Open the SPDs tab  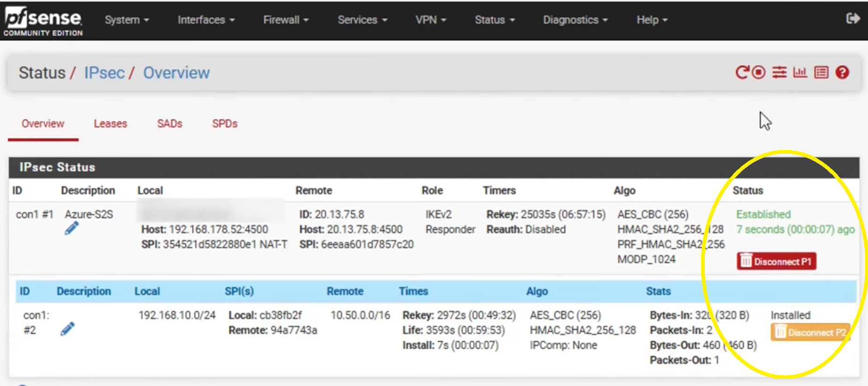[224, 124]
